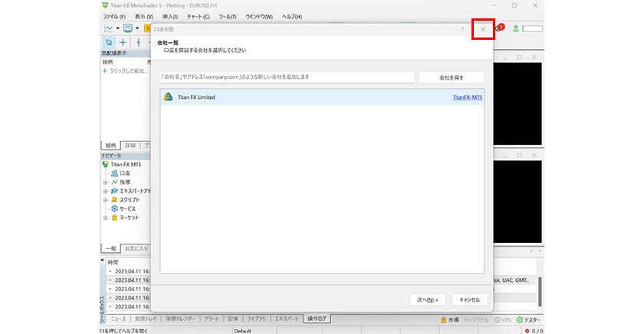Select the crosshair tool

pyautogui.click(x=123, y=42)
